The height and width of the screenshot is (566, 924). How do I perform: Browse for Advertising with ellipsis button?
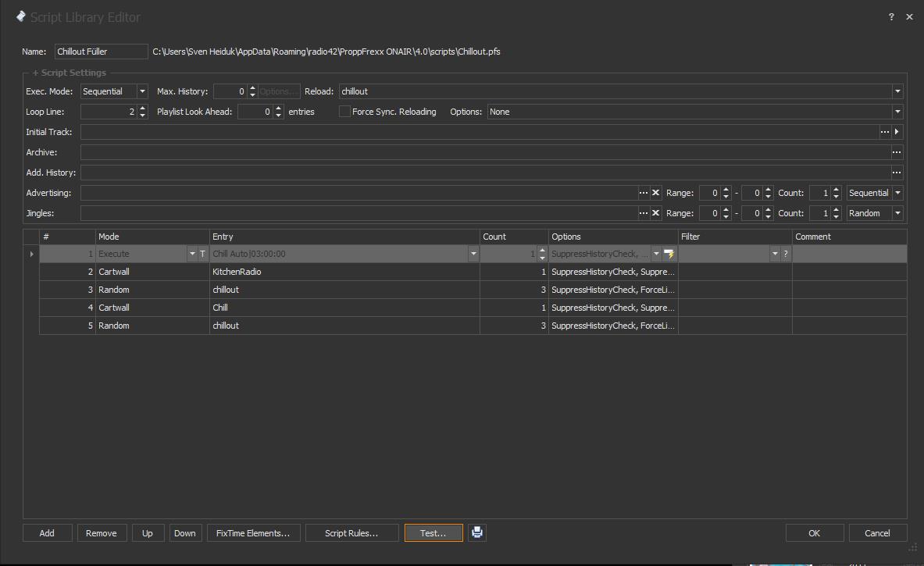coord(644,193)
